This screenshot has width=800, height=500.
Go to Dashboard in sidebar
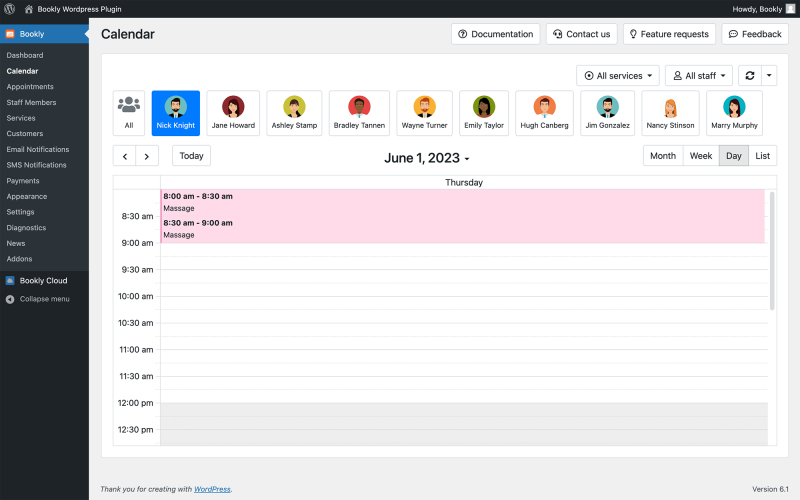[x=25, y=55]
